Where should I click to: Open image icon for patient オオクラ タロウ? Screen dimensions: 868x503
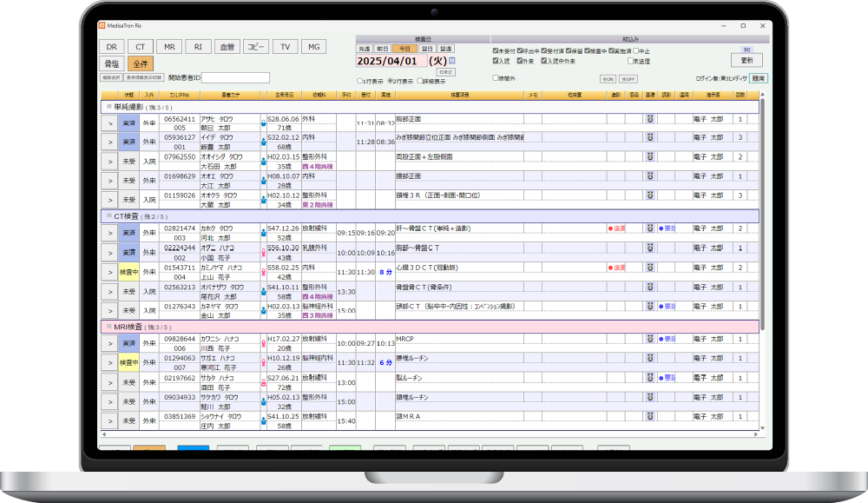pos(650,195)
